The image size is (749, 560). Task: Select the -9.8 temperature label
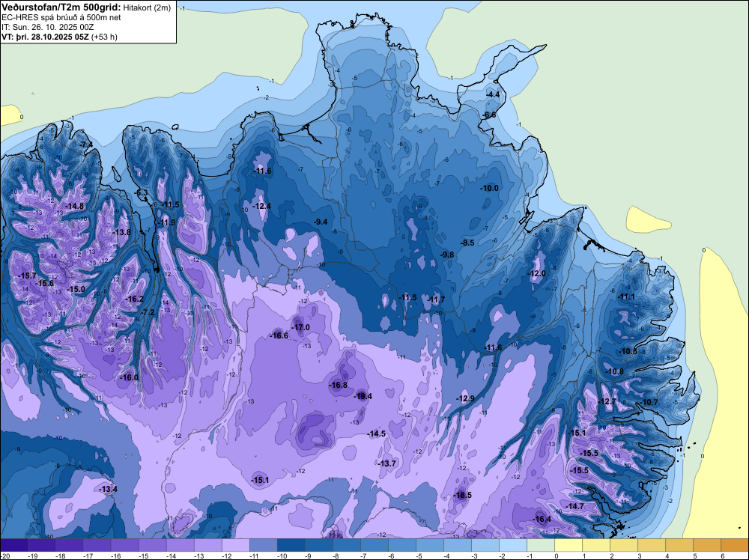[447, 255]
